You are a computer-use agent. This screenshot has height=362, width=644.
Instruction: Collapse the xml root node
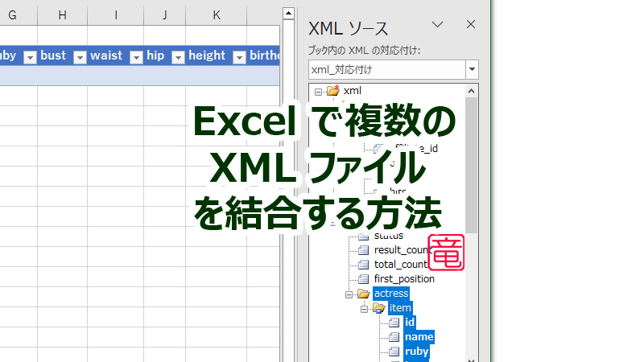[318, 92]
